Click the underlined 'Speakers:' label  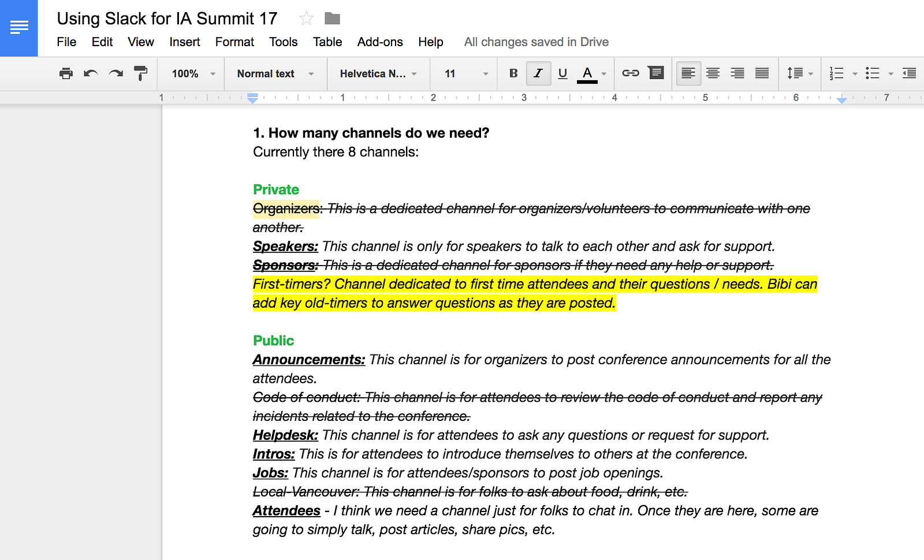click(285, 247)
